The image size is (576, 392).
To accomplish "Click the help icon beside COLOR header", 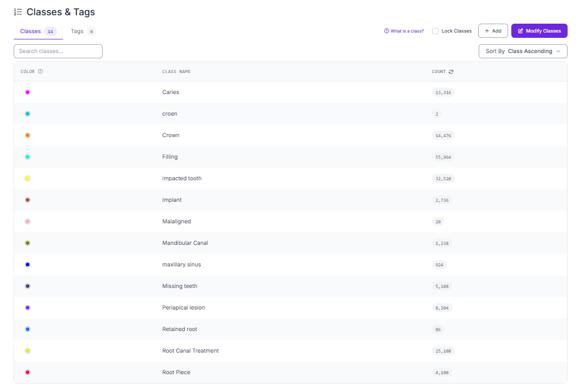I will [x=41, y=71].
